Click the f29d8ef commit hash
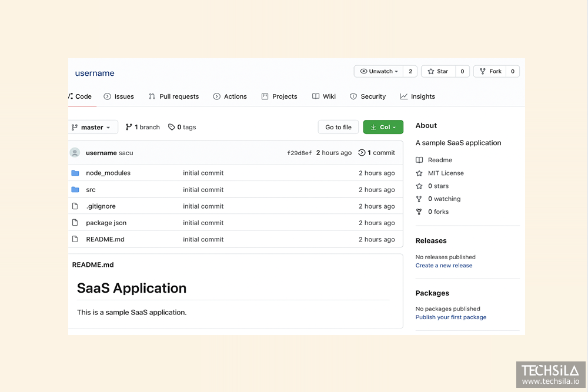The height and width of the screenshot is (392, 588). click(299, 153)
